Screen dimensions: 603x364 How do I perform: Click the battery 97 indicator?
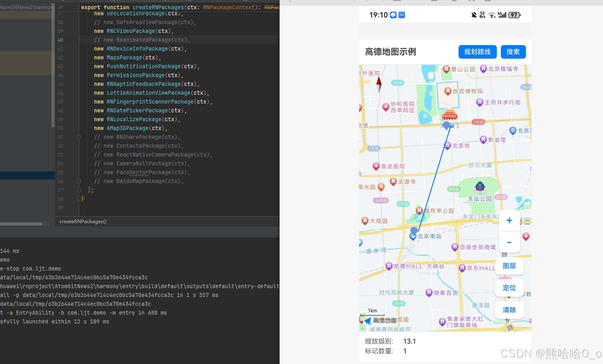click(x=515, y=15)
